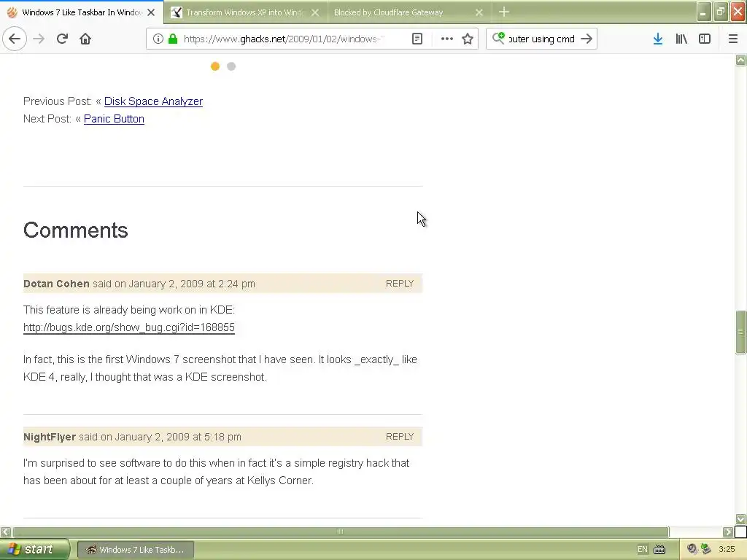The width and height of the screenshot is (747, 560).
Task: Close the Windows 7 Like Taskbar tab
Action: (x=151, y=12)
